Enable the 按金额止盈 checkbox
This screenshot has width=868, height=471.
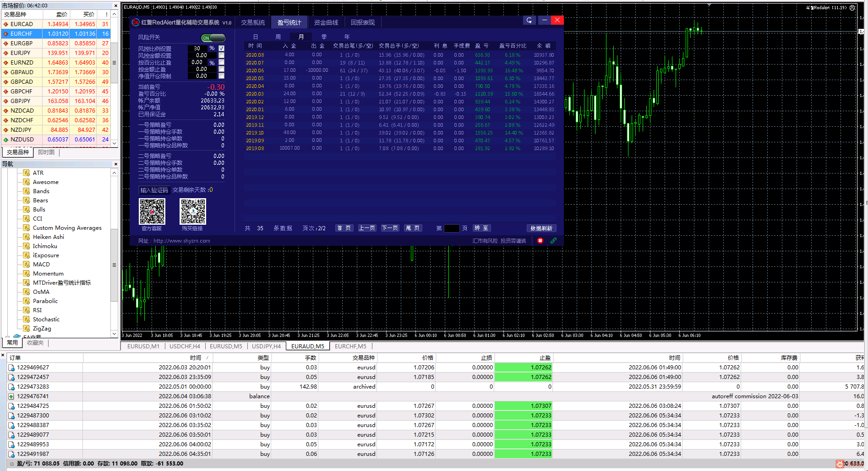tap(222, 69)
